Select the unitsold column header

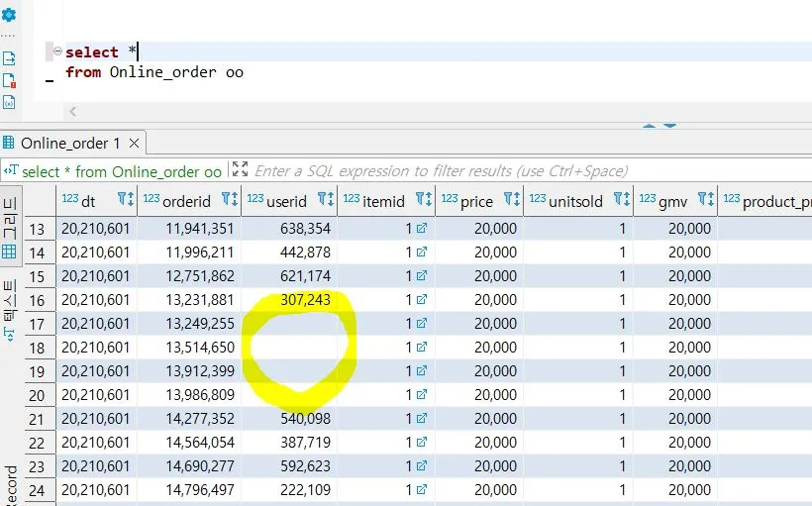[x=576, y=201]
